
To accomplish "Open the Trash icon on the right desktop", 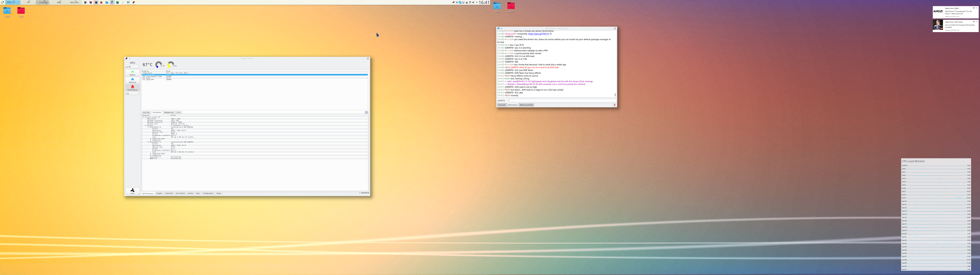I will click(x=511, y=7).
